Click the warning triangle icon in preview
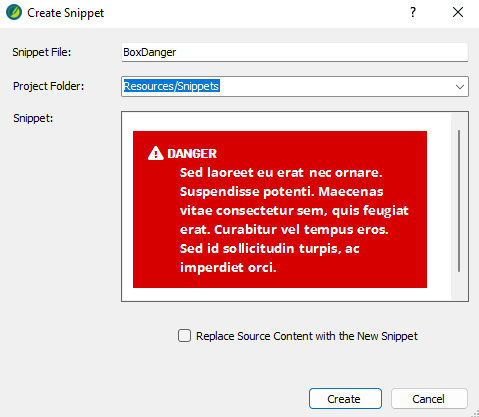The image size is (479, 417). 155,154
